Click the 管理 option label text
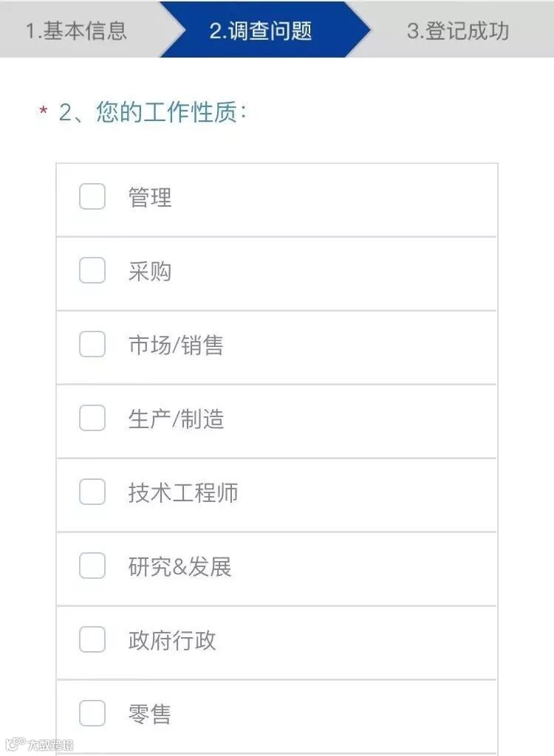This screenshot has height=756, width=554. coord(150,198)
